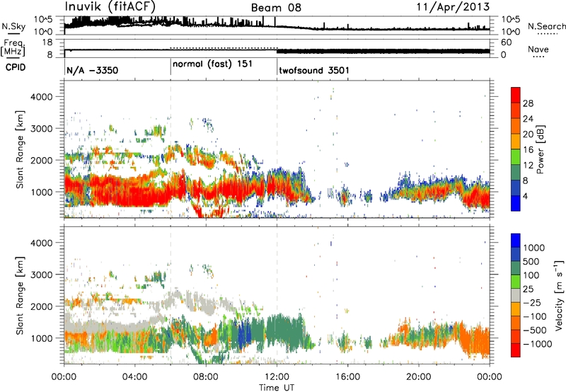The width and height of the screenshot is (566, 392).
Task: Click the 'Power [dB]' colorbar label
Action: (x=540, y=149)
